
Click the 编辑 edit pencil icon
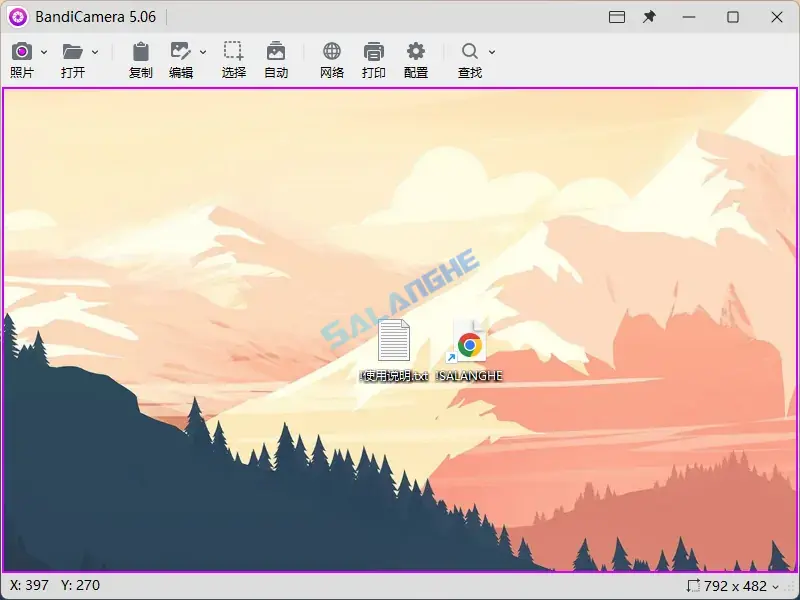tap(181, 51)
